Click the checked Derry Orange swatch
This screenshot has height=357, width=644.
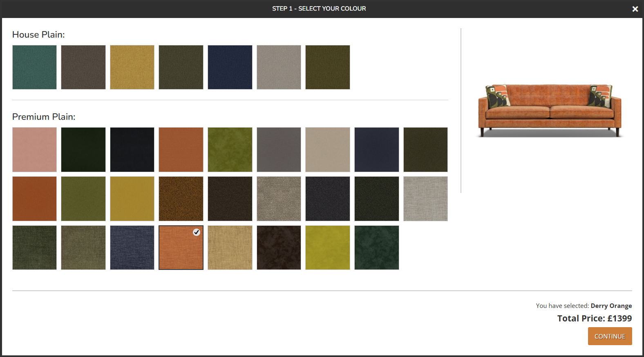click(181, 247)
